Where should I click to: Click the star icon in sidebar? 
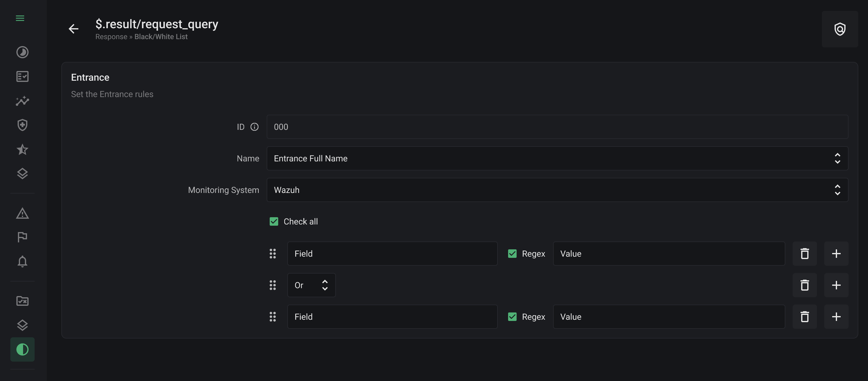(22, 150)
